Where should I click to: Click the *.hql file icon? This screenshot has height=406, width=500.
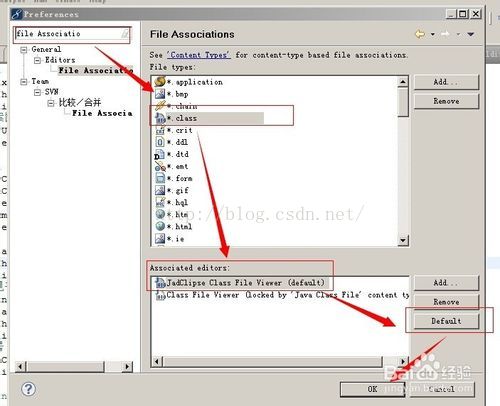point(160,202)
